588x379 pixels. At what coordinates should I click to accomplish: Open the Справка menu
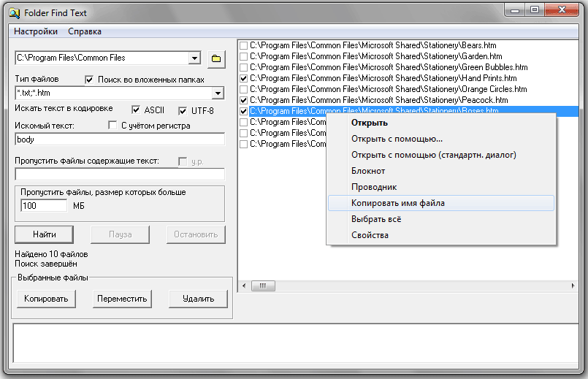[85, 31]
